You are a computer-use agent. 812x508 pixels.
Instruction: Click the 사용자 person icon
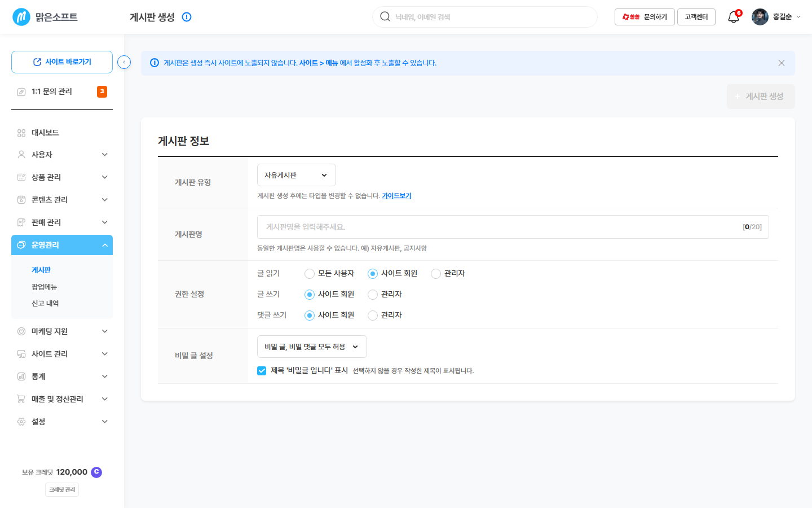21,155
